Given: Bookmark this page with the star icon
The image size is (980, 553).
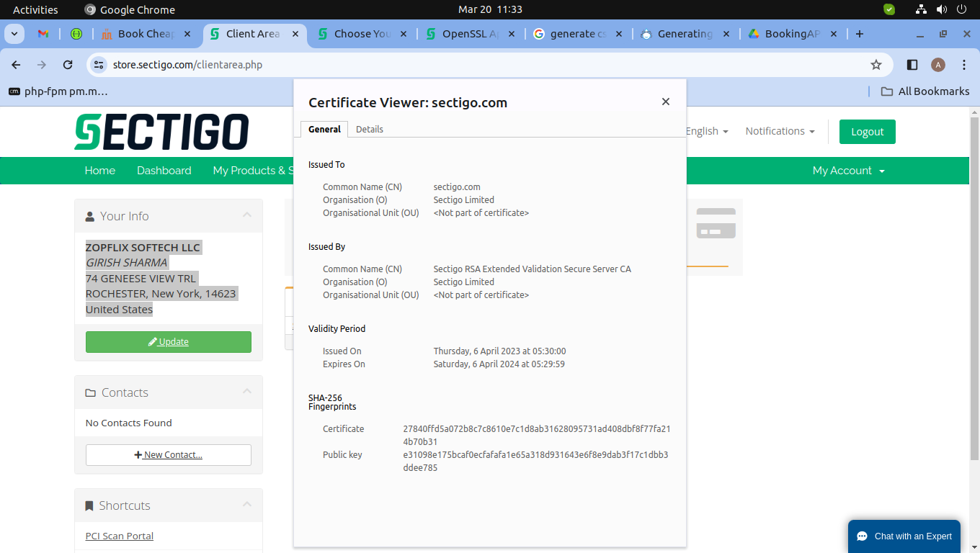Looking at the screenshot, I should coord(876,65).
